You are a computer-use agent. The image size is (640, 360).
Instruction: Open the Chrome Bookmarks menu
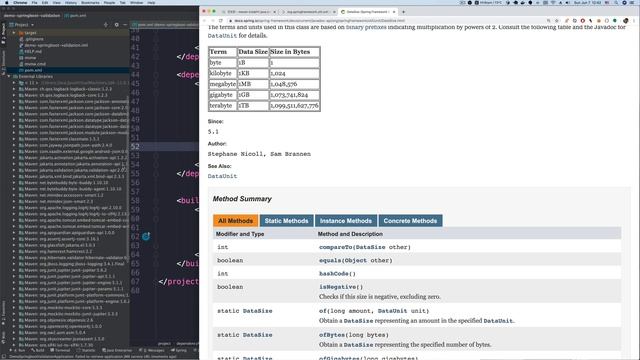pyautogui.click(x=90, y=2)
